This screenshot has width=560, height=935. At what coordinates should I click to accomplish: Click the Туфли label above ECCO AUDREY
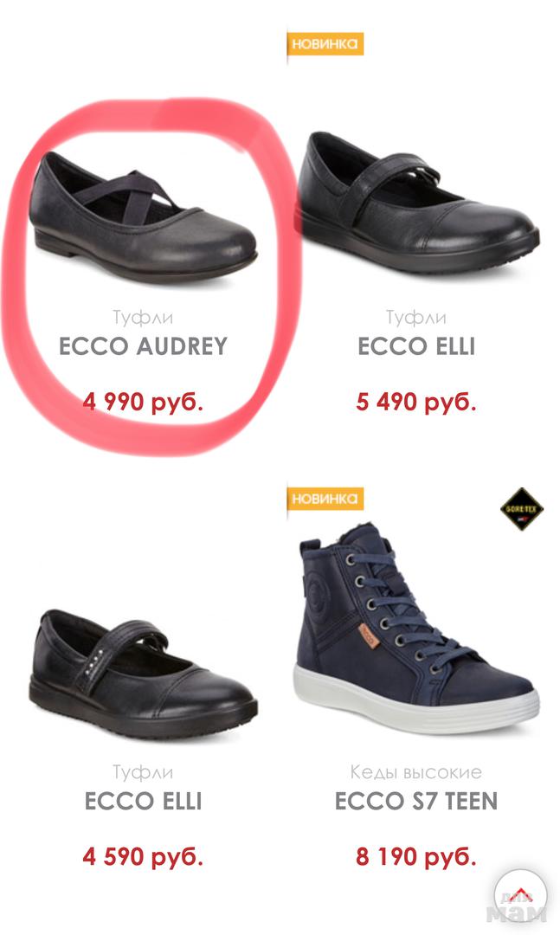pyautogui.click(x=143, y=318)
